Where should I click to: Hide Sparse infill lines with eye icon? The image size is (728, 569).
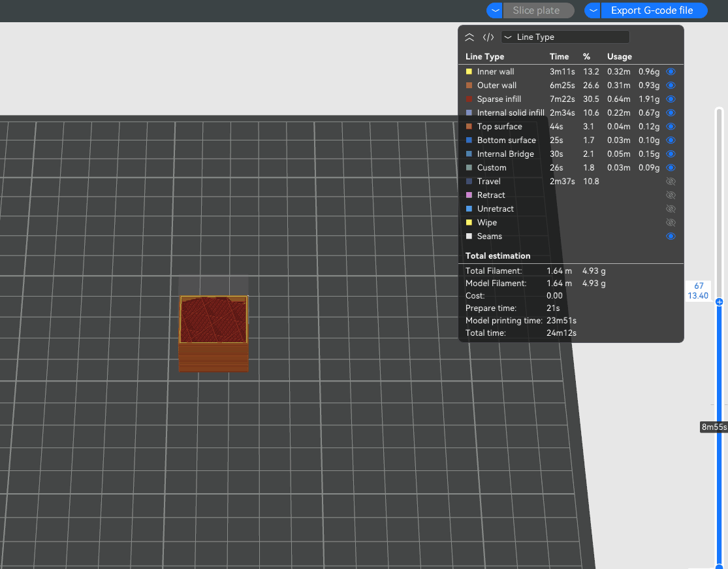[671, 99]
